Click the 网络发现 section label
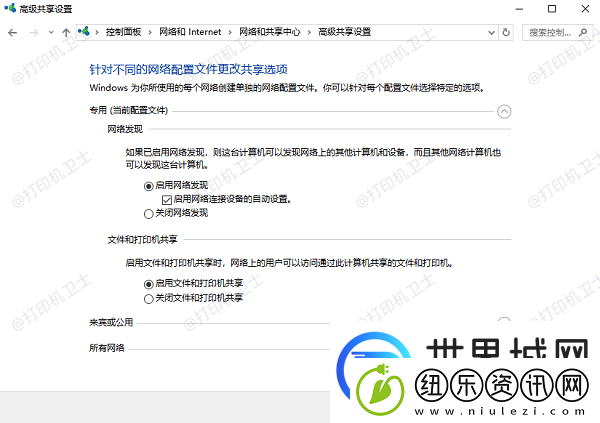Screen dimensions: 600x423 point(125,129)
